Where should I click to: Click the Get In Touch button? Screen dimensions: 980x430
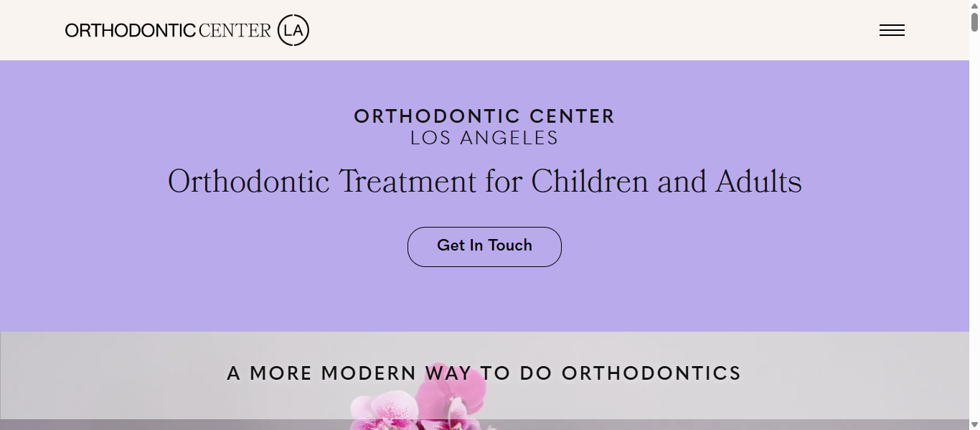coord(484,246)
